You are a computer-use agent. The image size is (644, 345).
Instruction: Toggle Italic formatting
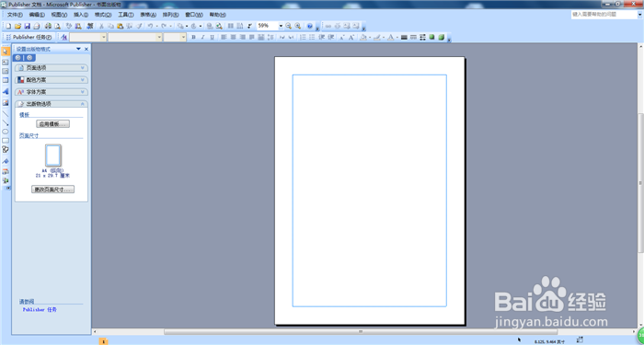coord(202,38)
